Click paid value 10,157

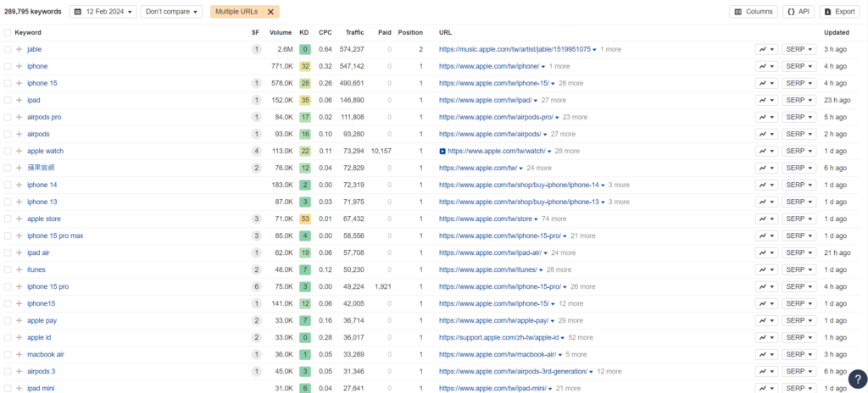381,151
